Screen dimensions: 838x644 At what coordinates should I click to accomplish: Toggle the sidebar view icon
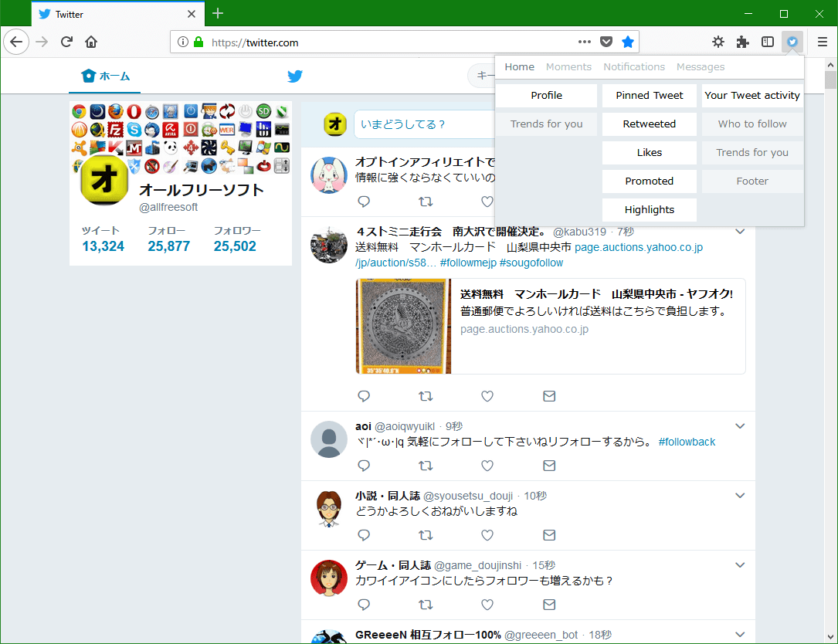tap(768, 42)
